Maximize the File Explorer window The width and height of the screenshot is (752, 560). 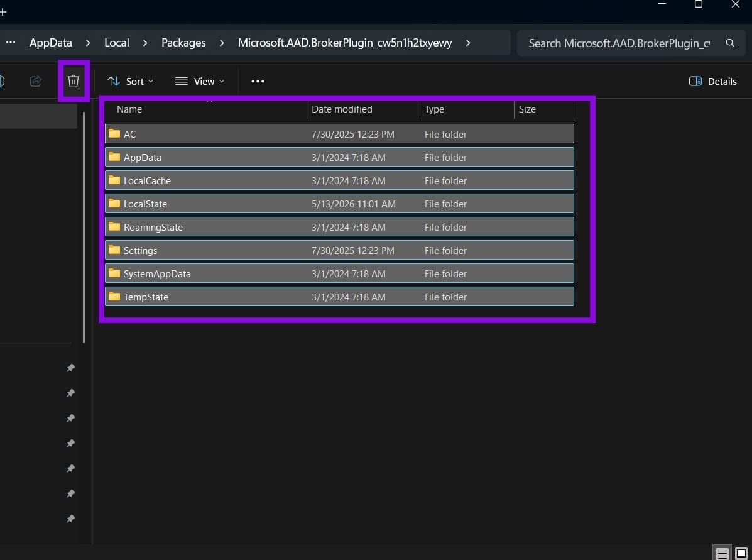click(699, 4)
